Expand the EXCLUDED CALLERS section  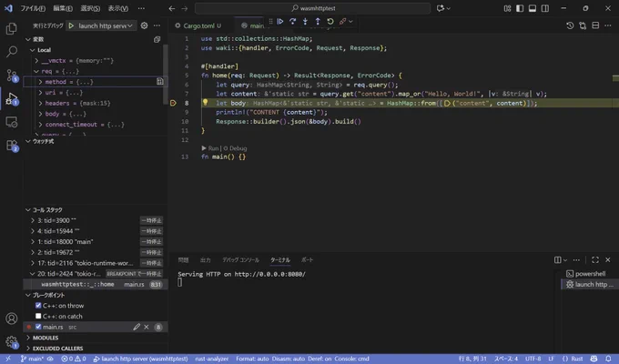coord(28,349)
